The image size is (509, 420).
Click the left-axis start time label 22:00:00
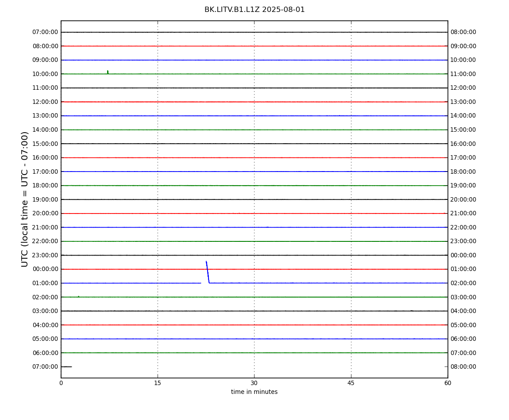[x=46, y=241]
